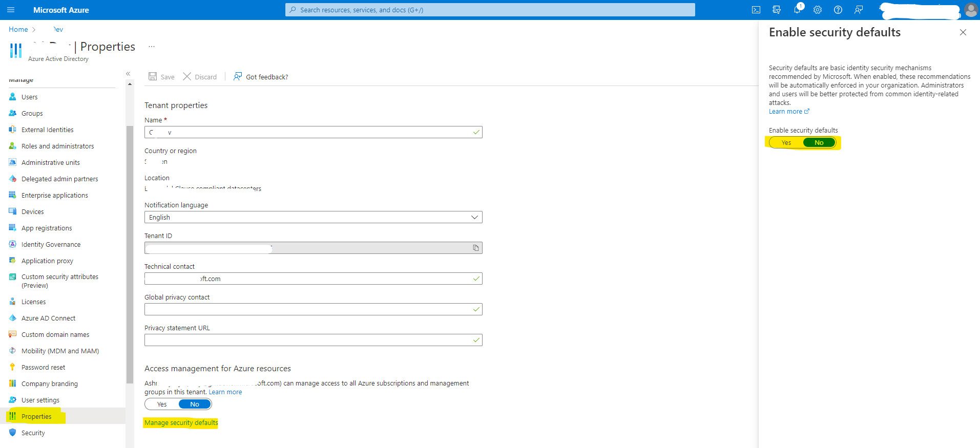Collapse the left navigation menu
The width and height of the screenshot is (980, 448).
click(x=128, y=74)
